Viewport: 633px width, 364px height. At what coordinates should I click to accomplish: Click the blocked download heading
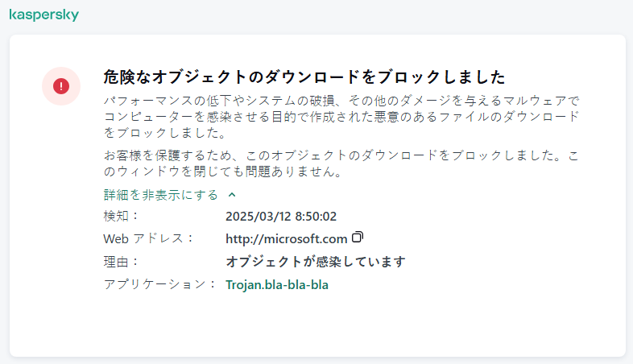coord(304,77)
